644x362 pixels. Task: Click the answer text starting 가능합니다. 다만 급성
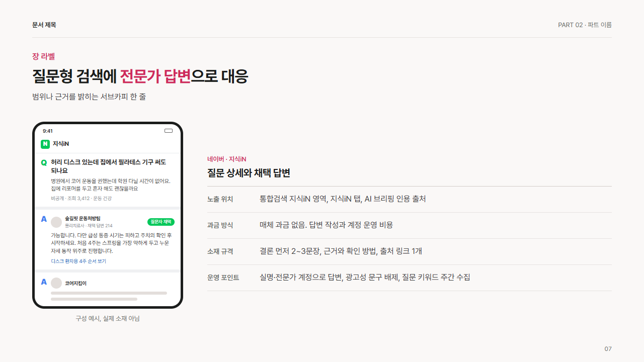111,243
